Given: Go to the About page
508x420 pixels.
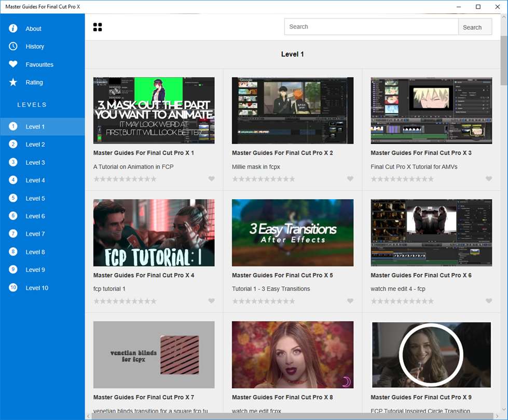Looking at the screenshot, I should point(33,29).
